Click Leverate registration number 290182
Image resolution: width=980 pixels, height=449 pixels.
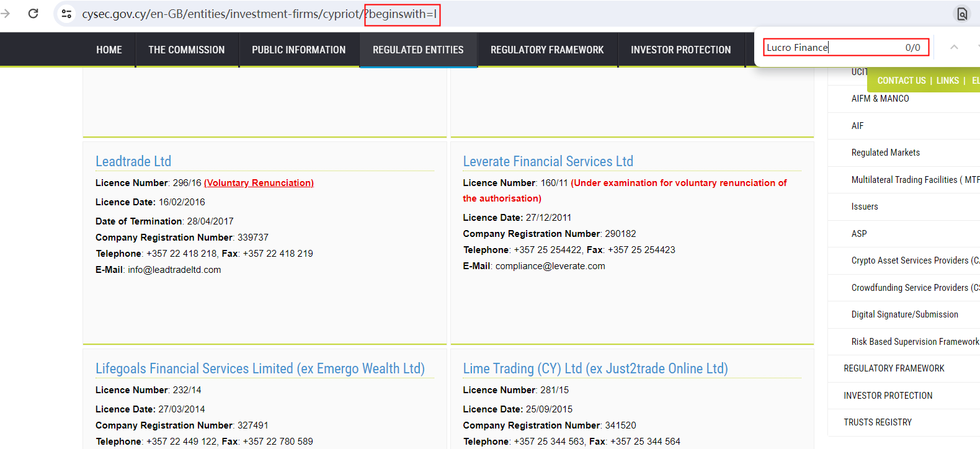click(620, 234)
